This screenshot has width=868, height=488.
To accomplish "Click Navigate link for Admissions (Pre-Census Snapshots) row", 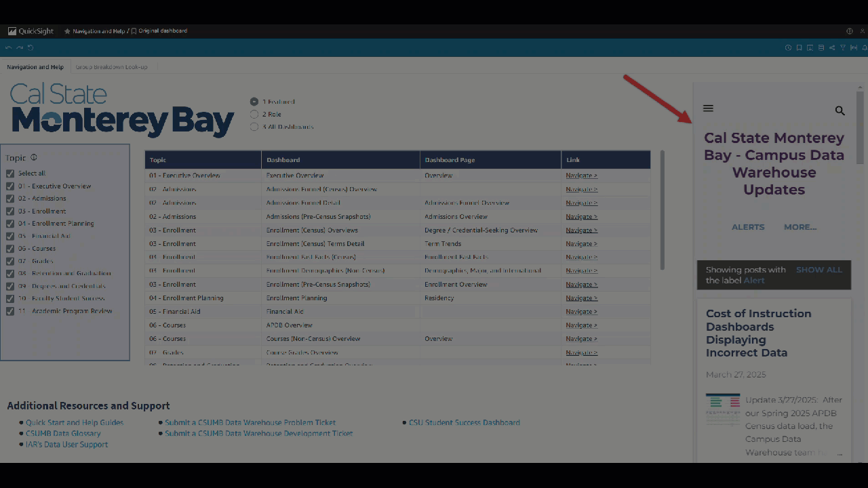I will coord(582,216).
